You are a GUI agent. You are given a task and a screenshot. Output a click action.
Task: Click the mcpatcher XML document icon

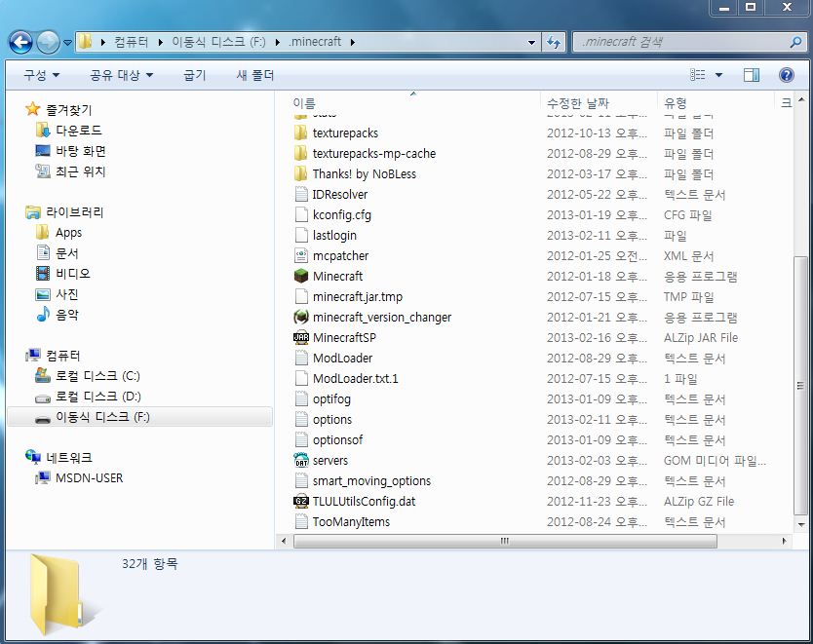point(301,255)
